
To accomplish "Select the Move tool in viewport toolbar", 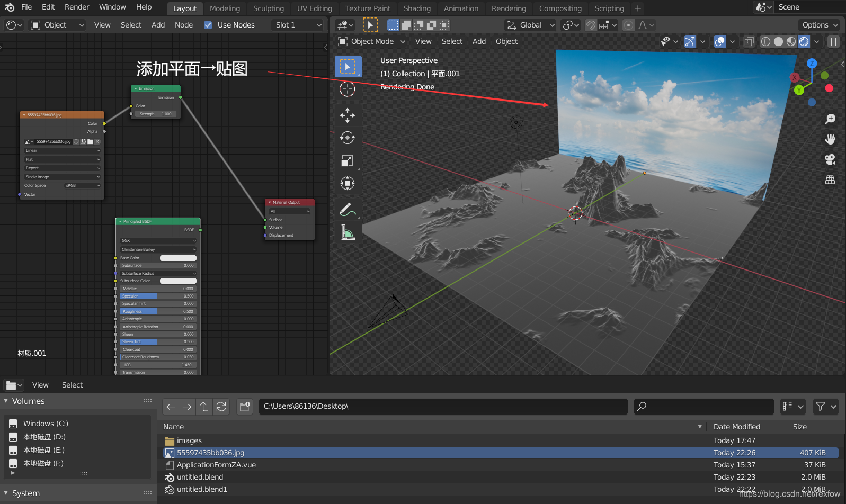I will point(347,115).
